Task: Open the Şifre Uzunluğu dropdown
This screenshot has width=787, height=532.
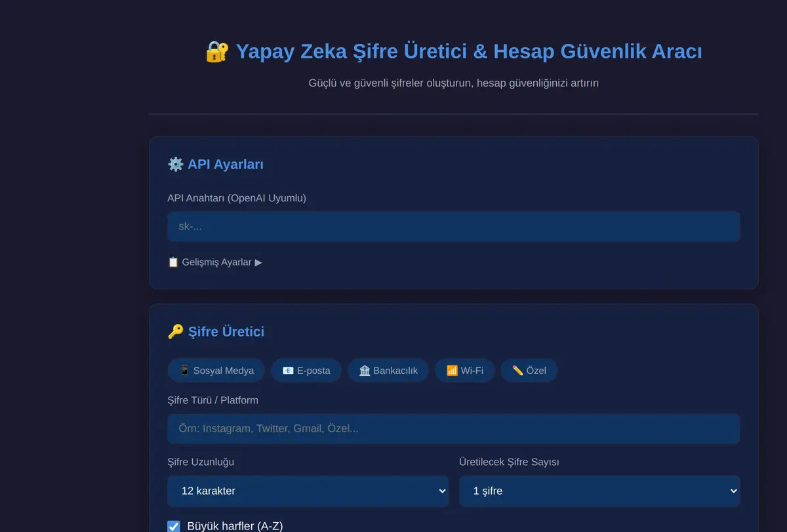Action: pyautogui.click(x=308, y=491)
